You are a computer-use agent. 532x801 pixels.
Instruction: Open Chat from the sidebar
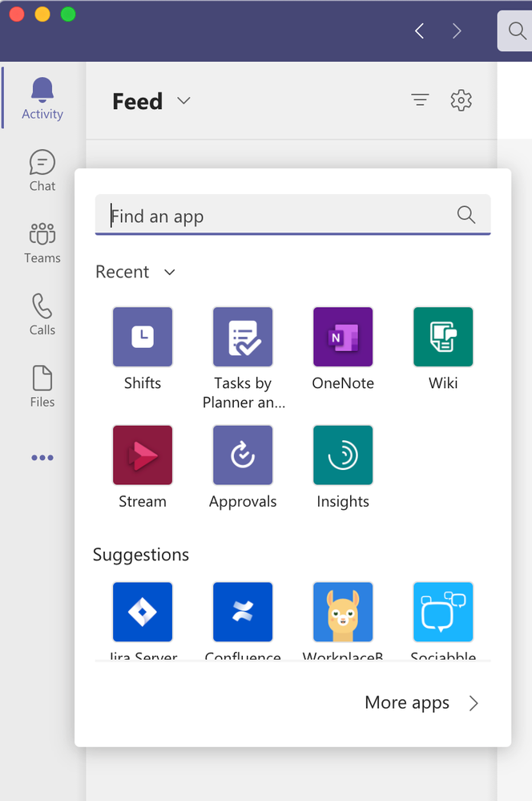tap(42, 171)
